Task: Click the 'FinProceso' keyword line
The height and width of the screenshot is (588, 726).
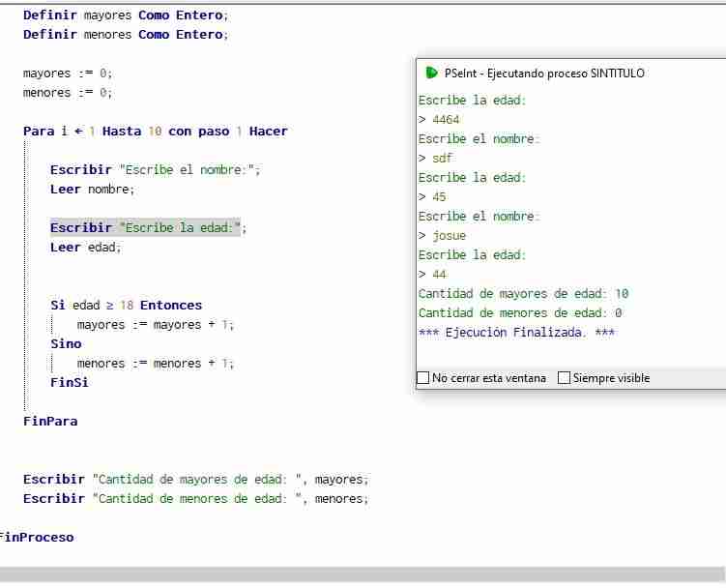Action: point(37,538)
